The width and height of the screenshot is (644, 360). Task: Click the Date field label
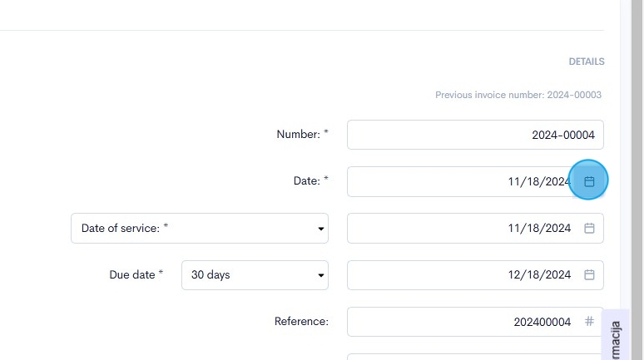click(x=307, y=180)
